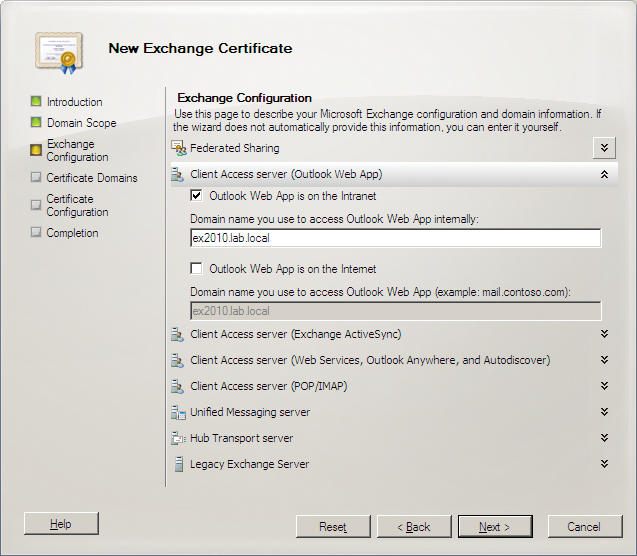This screenshot has height=556, width=637.
Task: Click the Hub Transport server icon
Action: [178, 438]
